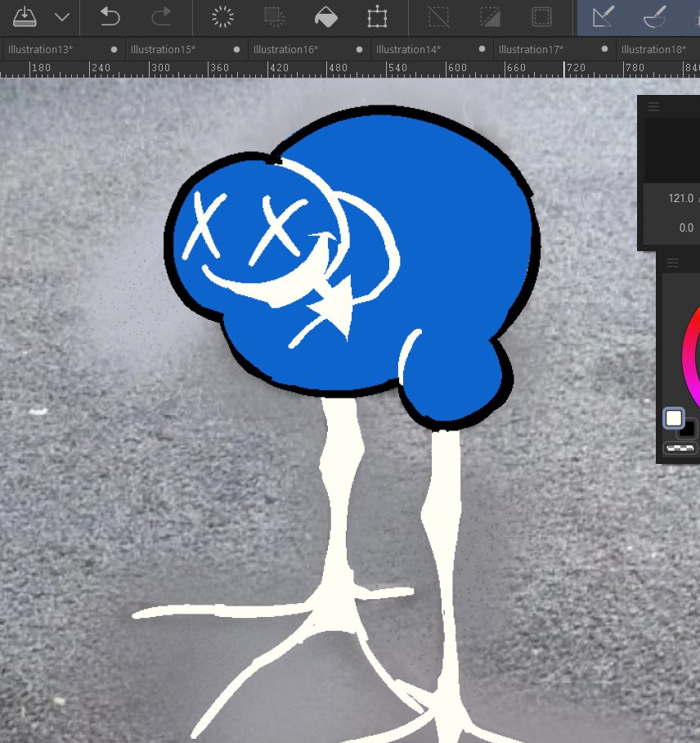Open the upper panel's hamburger menu
This screenshot has height=743, width=700.
[653, 106]
